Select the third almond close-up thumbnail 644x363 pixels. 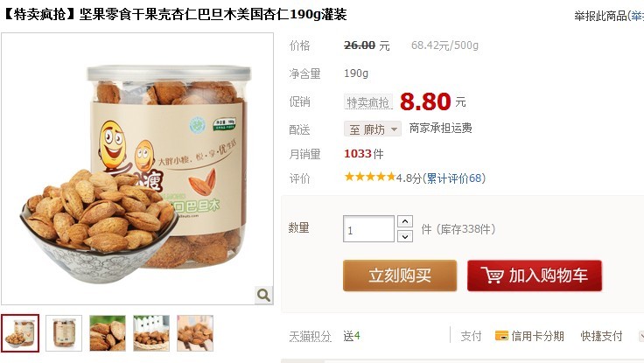(x=108, y=333)
